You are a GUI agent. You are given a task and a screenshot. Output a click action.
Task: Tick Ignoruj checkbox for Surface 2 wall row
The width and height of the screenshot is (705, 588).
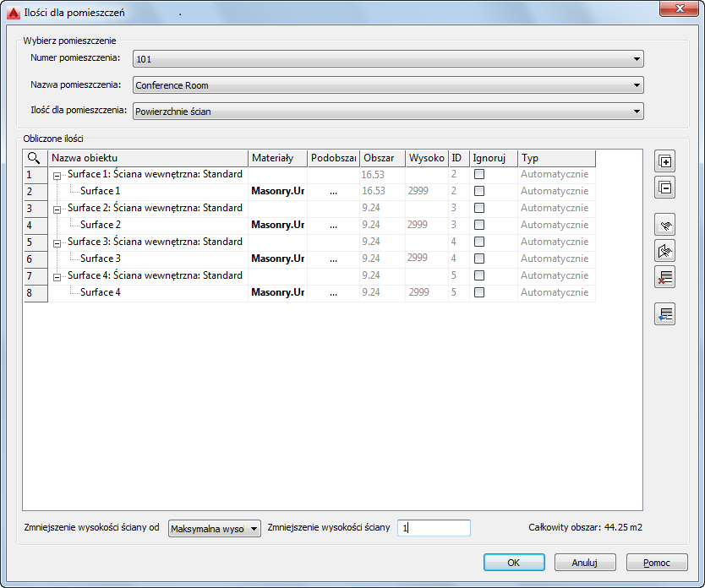(x=479, y=208)
